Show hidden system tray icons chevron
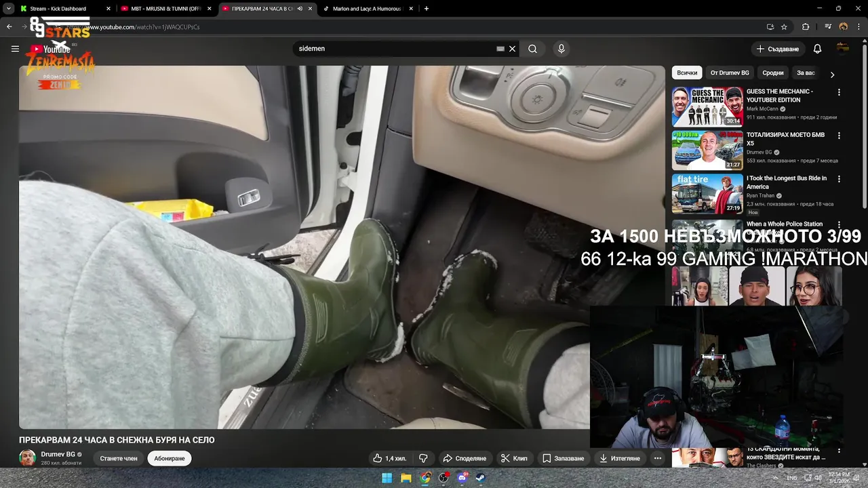868x488 pixels. (775, 478)
